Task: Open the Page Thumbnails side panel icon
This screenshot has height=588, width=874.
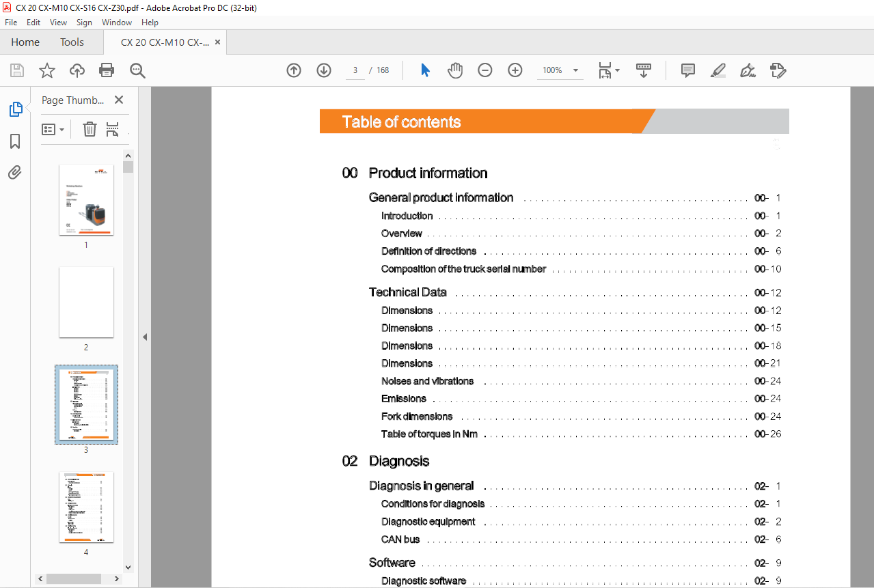Action: [x=15, y=109]
